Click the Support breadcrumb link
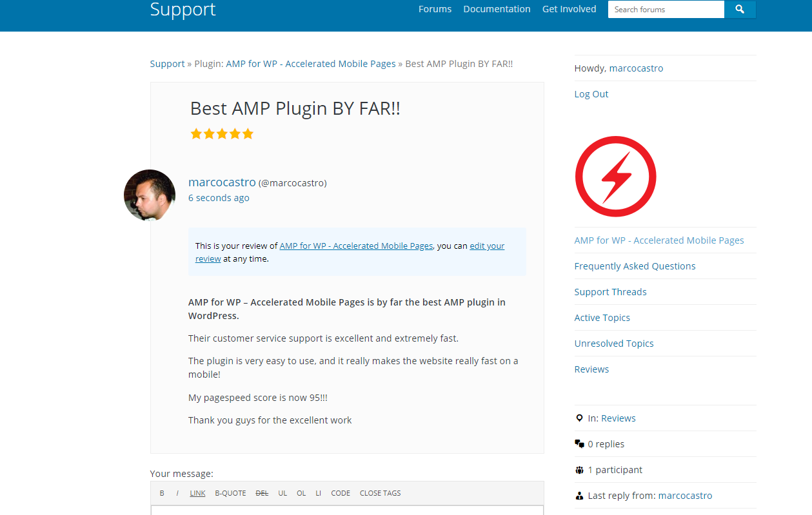 click(168, 64)
